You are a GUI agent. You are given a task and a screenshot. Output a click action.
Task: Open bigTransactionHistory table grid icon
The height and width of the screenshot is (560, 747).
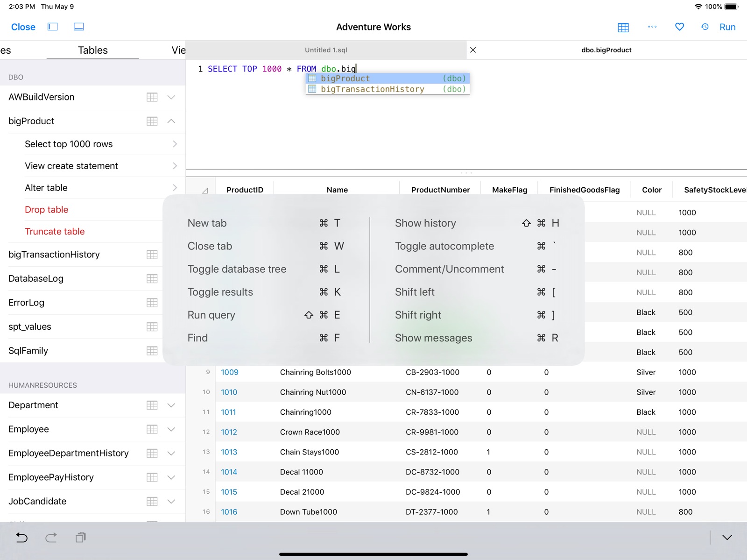coord(152,255)
